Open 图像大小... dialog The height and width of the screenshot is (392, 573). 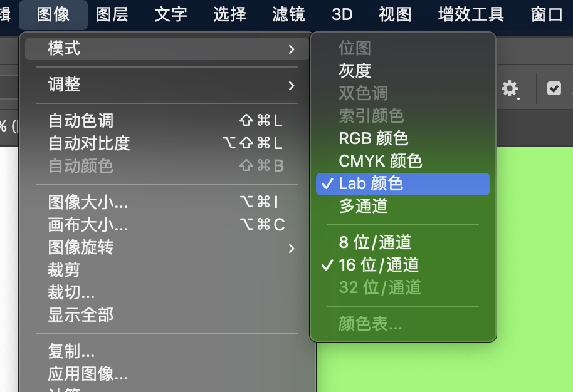[88, 202]
